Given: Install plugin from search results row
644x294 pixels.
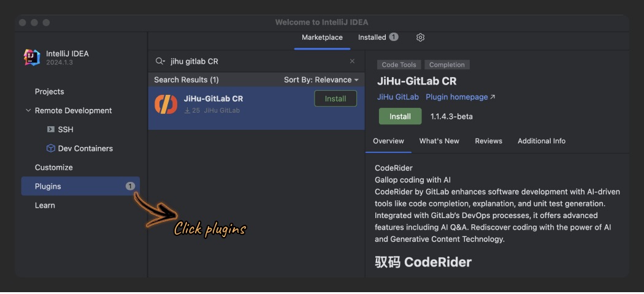Looking at the screenshot, I should pyautogui.click(x=335, y=99).
